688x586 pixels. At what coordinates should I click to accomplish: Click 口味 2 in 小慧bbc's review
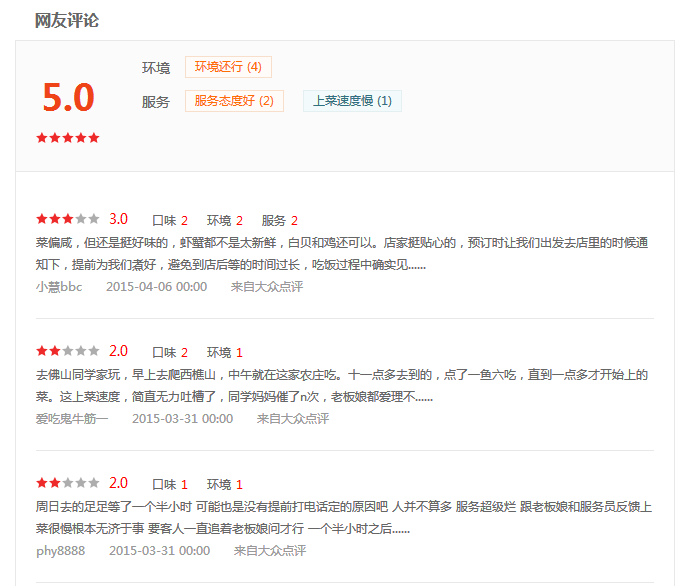(x=170, y=220)
